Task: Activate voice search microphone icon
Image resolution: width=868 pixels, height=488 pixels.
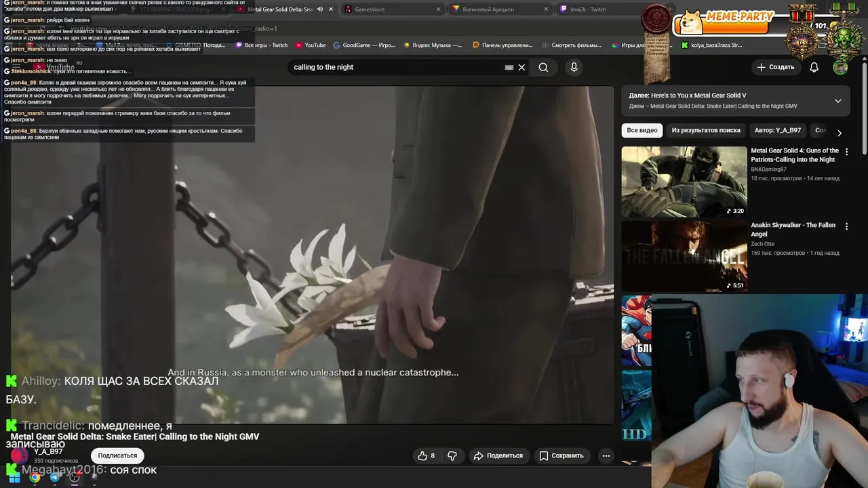Action: tap(574, 67)
